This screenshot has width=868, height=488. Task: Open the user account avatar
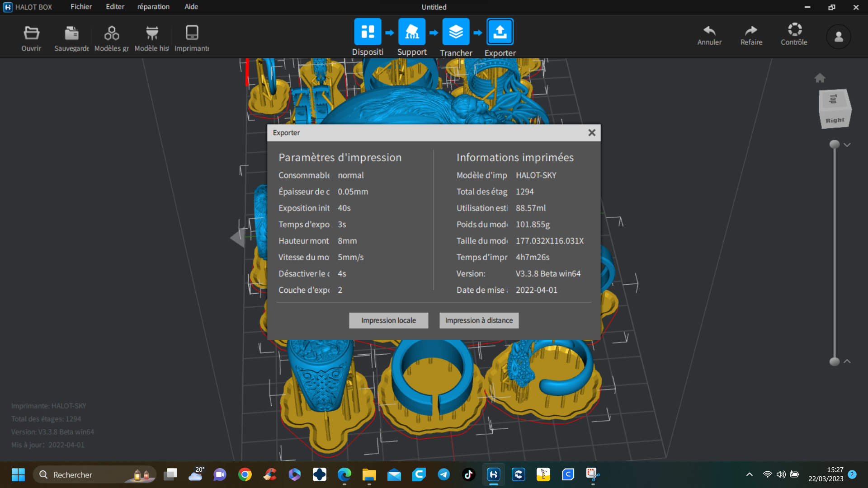coord(839,37)
